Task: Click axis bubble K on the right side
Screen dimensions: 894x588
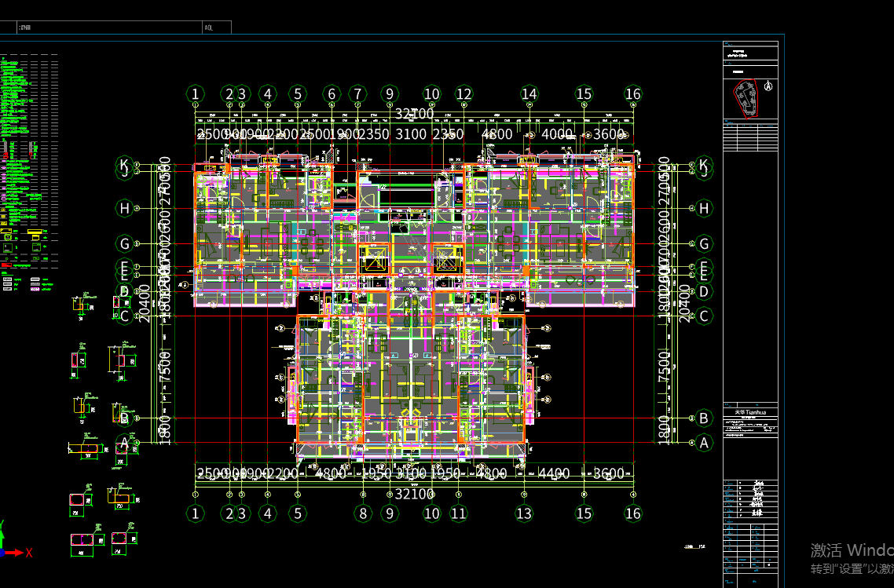Action: [x=704, y=164]
